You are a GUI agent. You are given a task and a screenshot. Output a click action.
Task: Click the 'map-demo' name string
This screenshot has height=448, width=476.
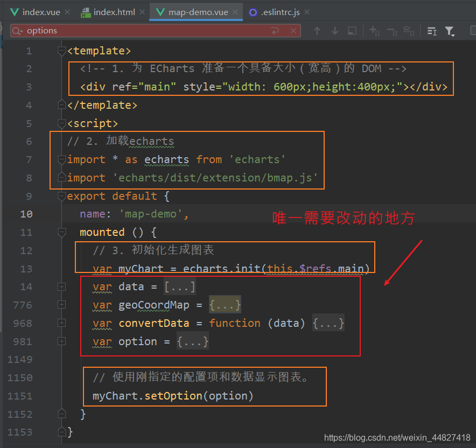151,214
